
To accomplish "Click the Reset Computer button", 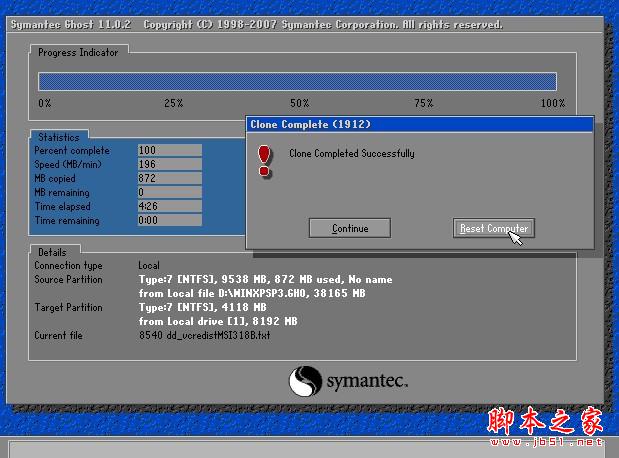I will pyautogui.click(x=494, y=228).
